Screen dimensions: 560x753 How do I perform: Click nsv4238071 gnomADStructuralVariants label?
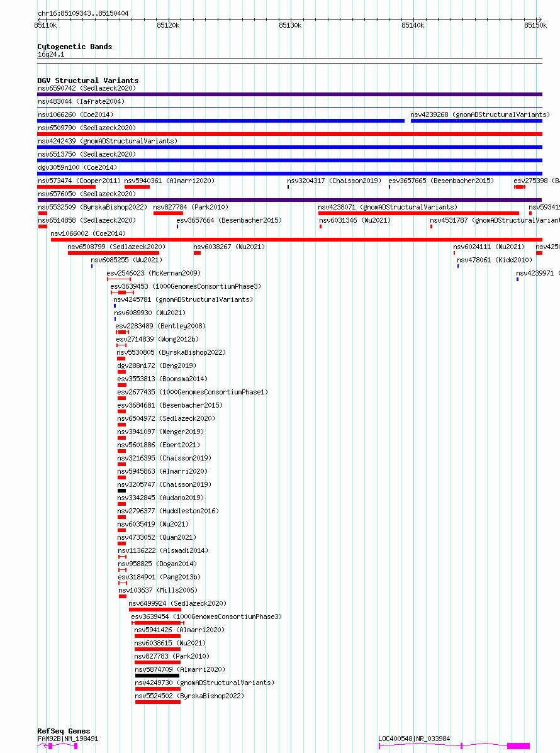(388, 207)
